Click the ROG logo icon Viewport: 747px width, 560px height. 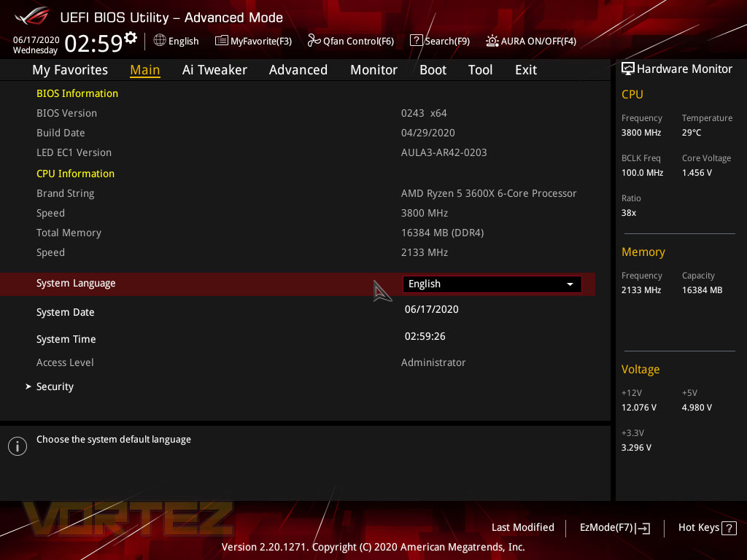[x=32, y=16]
